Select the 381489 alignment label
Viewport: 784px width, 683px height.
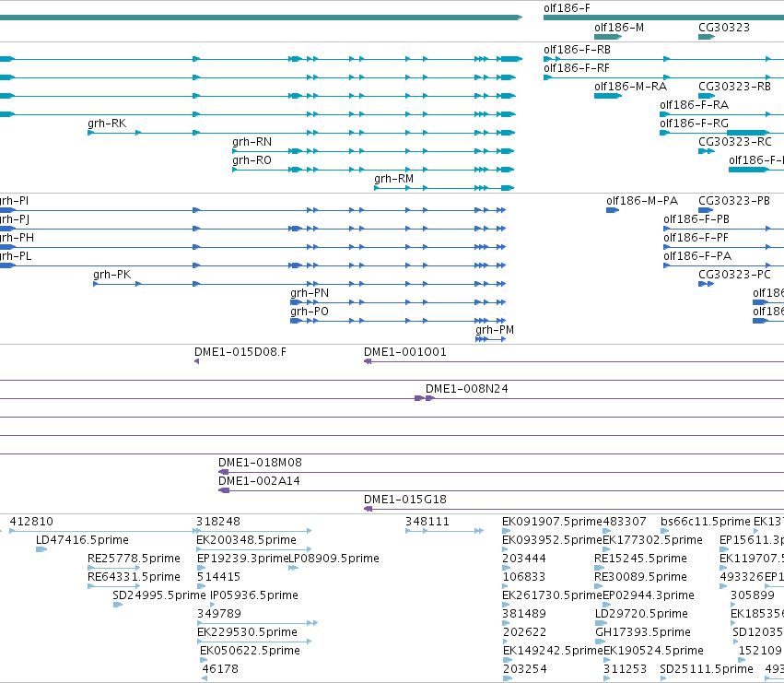click(x=524, y=614)
